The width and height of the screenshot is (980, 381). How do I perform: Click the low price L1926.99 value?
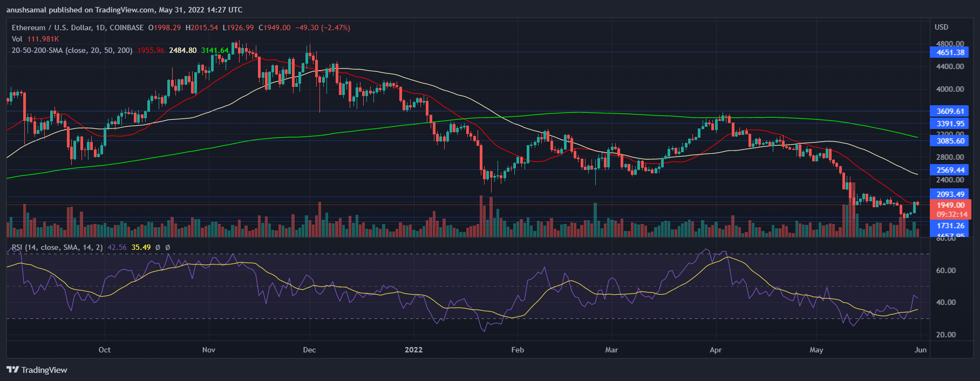pyautogui.click(x=238, y=28)
